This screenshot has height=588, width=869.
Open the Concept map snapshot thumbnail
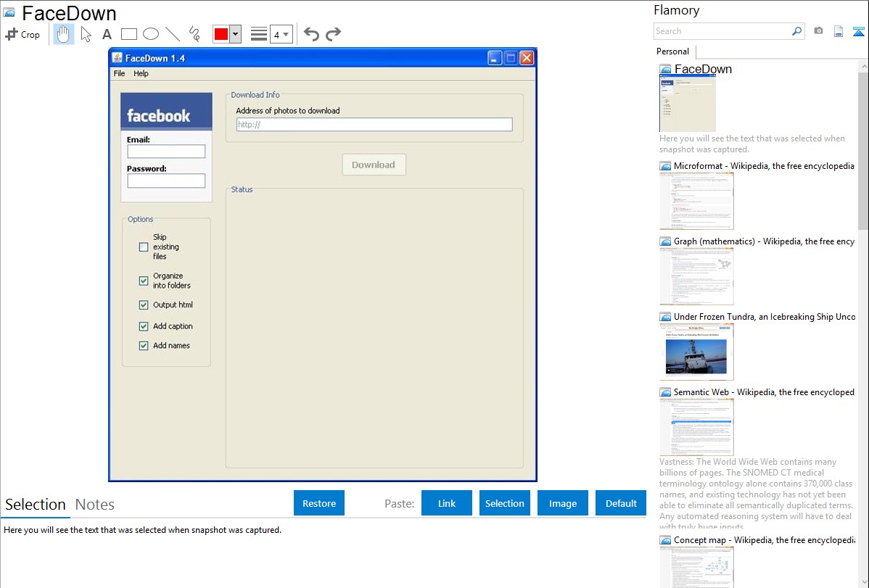[696, 567]
